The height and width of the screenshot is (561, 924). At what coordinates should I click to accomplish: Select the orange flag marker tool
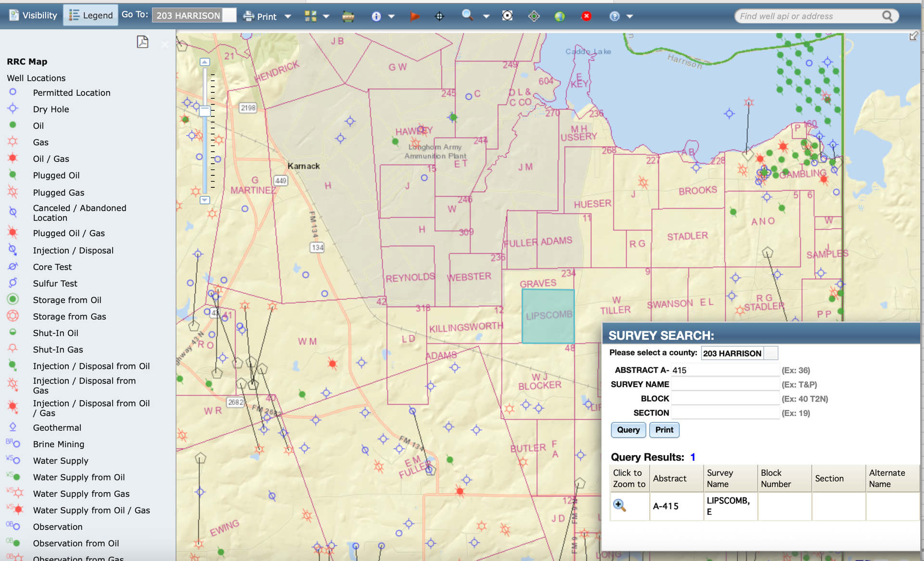414,16
